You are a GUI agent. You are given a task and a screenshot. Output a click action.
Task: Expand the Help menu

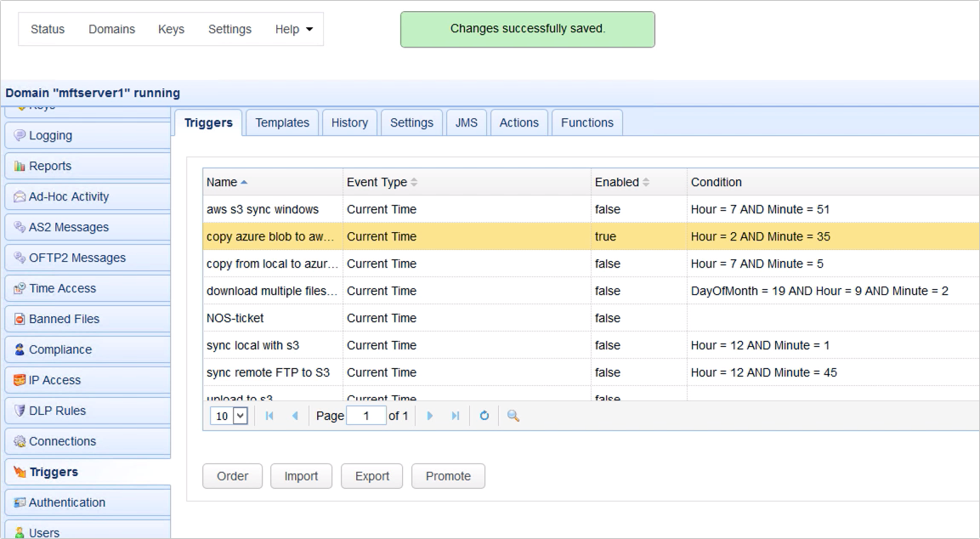click(293, 28)
